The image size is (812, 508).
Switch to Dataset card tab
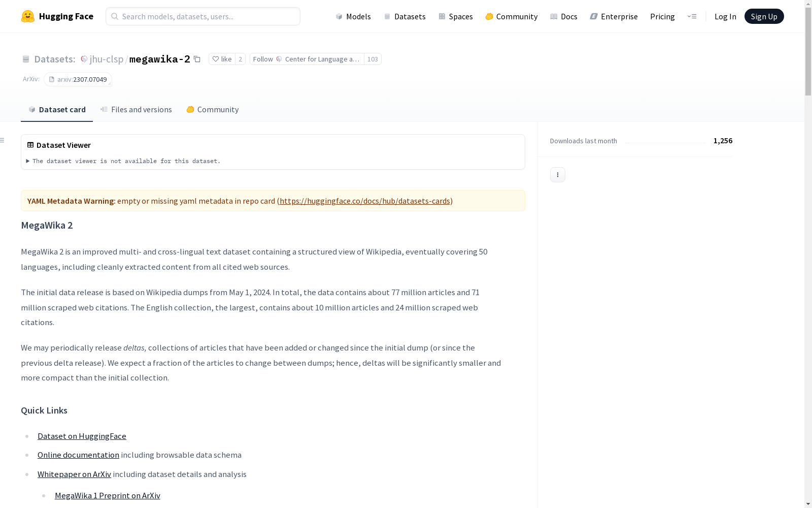pos(57,109)
